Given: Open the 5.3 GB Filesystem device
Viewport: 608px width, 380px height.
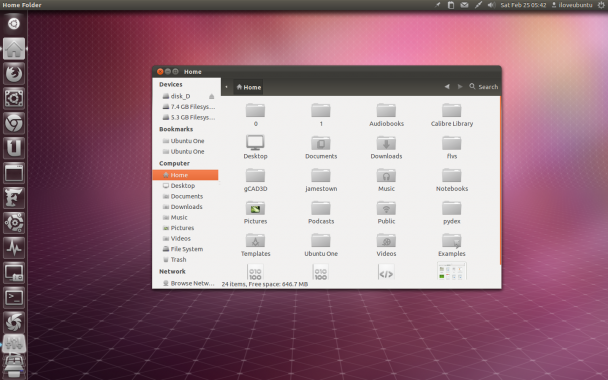Looking at the screenshot, I should [x=188, y=117].
